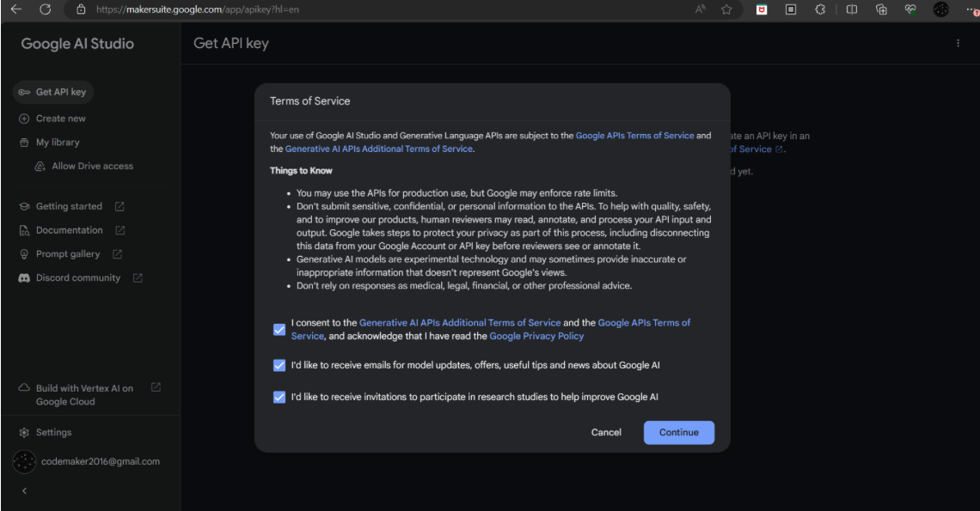The image size is (980, 511).
Task: Select Get API key in sidebar
Action: tap(53, 92)
